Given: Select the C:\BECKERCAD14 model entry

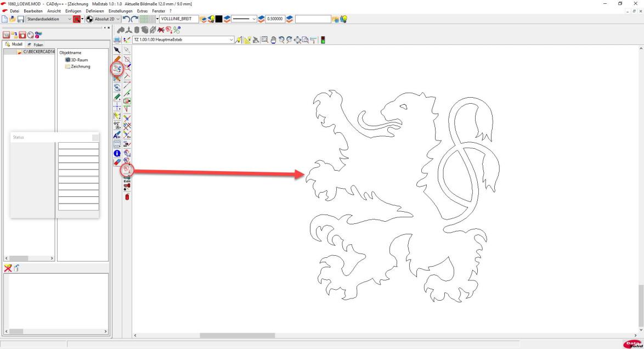Looking at the screenshot, I should pyautogui.click(x=36, y=52).
